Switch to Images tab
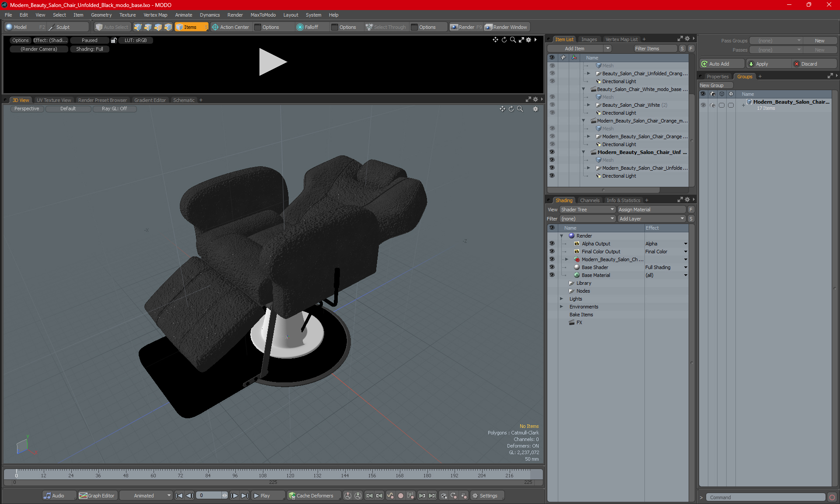Viewport: 840px width, 504px height. click(x=589, y=39)
